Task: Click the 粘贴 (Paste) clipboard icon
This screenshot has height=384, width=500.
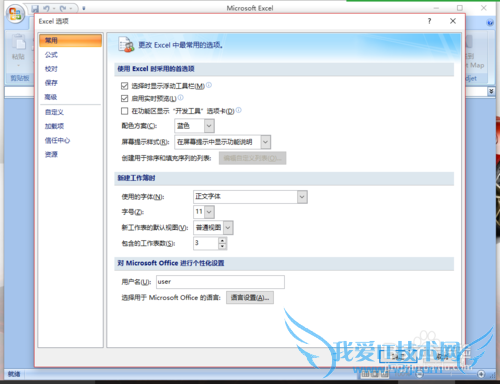Action: pos(19,43)
